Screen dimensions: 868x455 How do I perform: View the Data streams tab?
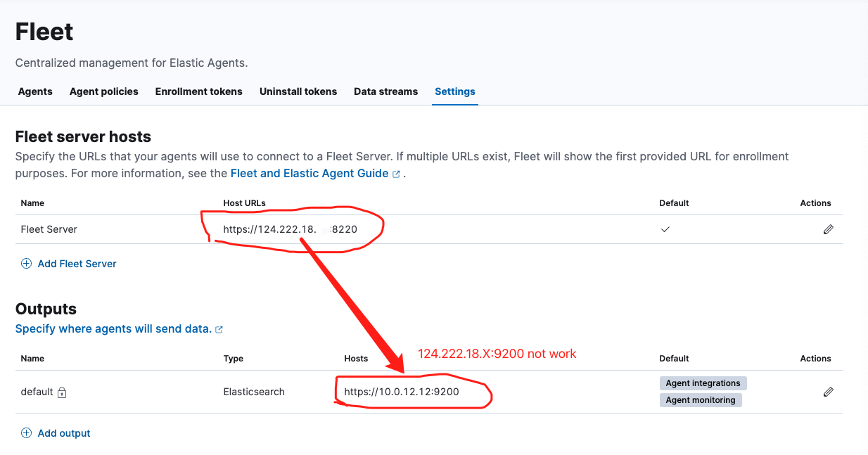(x=385, y=91)
